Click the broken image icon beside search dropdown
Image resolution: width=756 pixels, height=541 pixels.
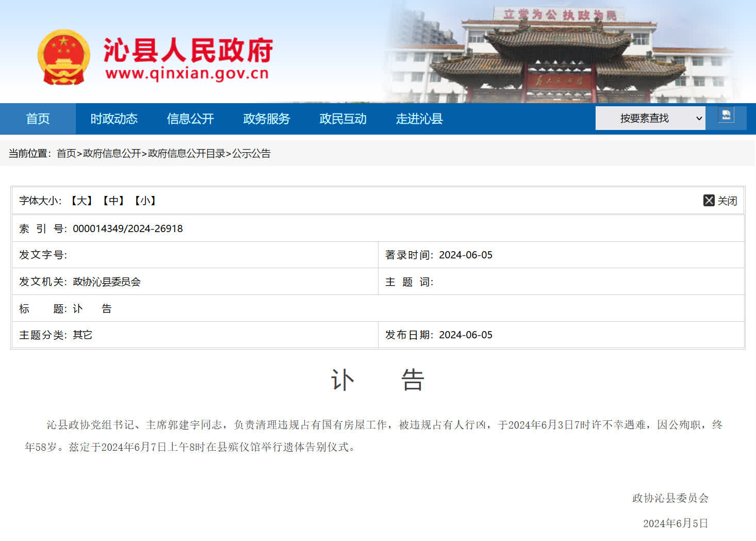726,115
